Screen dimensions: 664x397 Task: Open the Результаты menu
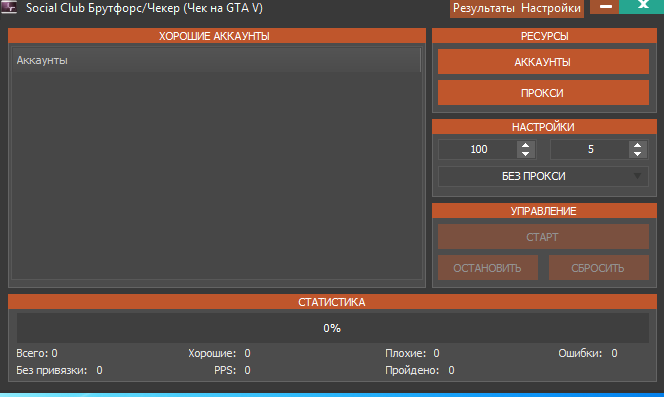(x=484, y=8)
